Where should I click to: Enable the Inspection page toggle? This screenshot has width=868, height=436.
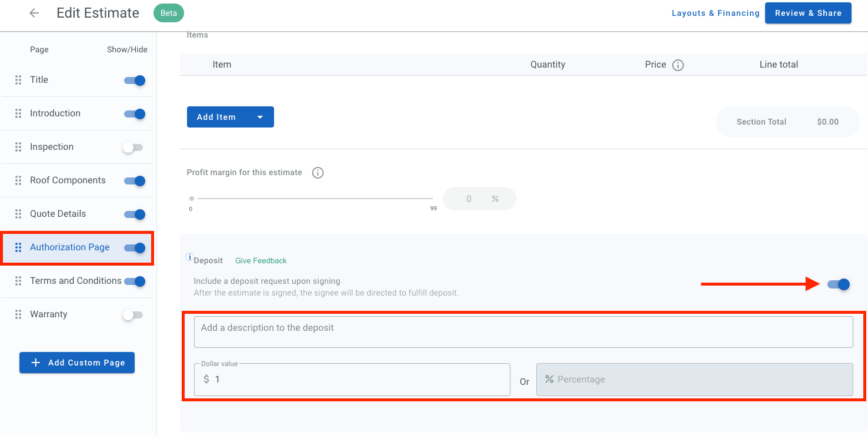133,147
